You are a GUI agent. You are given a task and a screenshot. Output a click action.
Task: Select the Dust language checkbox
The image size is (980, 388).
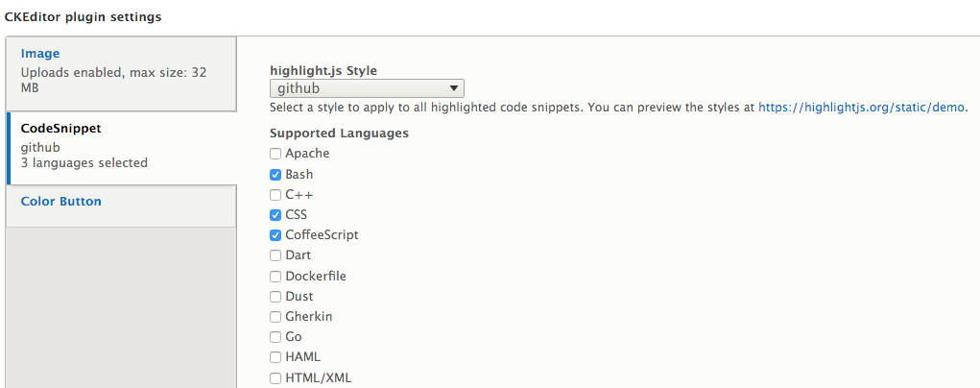point(275,297)
